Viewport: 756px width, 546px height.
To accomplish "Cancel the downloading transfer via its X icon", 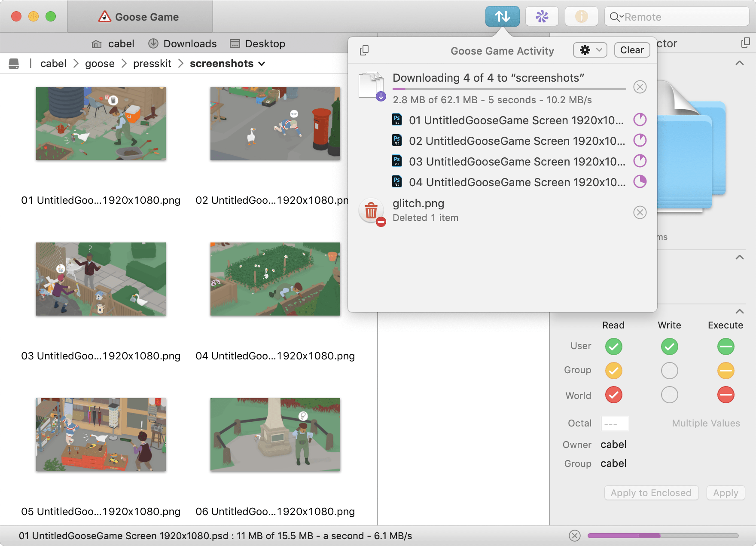I will [x=640, y=87].
